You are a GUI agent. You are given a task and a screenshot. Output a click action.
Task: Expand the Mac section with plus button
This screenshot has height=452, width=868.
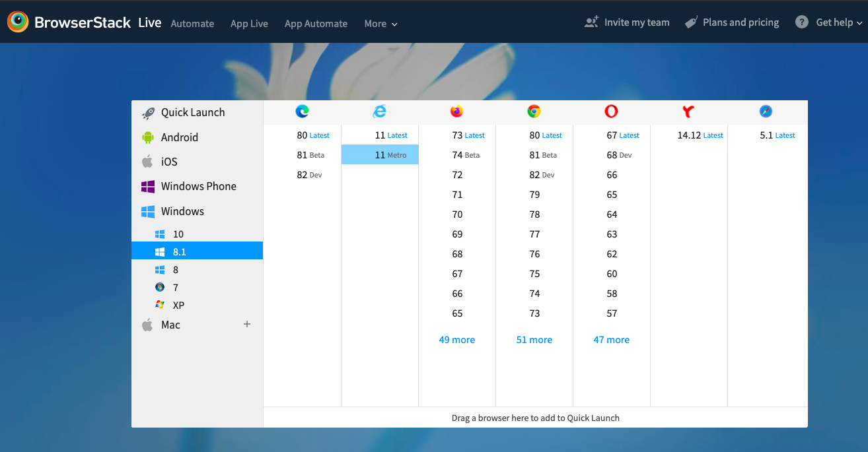247,324
